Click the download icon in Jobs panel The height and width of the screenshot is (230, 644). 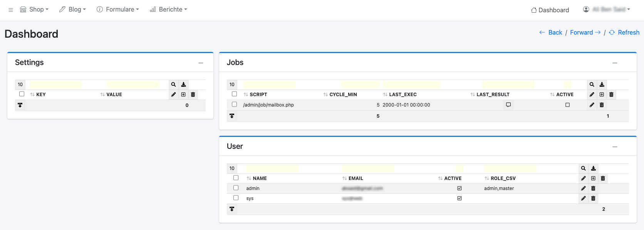[602, 85]
